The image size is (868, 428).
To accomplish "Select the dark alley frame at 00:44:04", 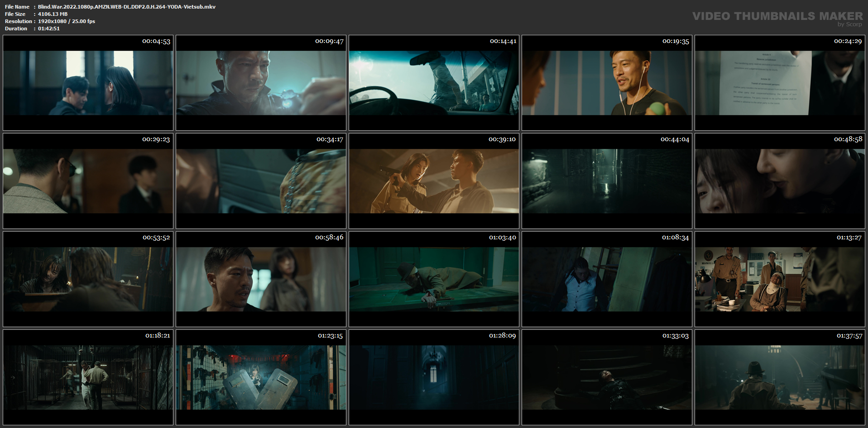I will coord(607,181).
